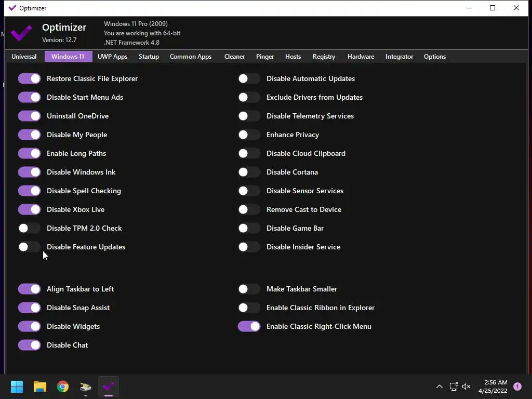Turn on Make Taskbar Smaller switch

point(249,289)
